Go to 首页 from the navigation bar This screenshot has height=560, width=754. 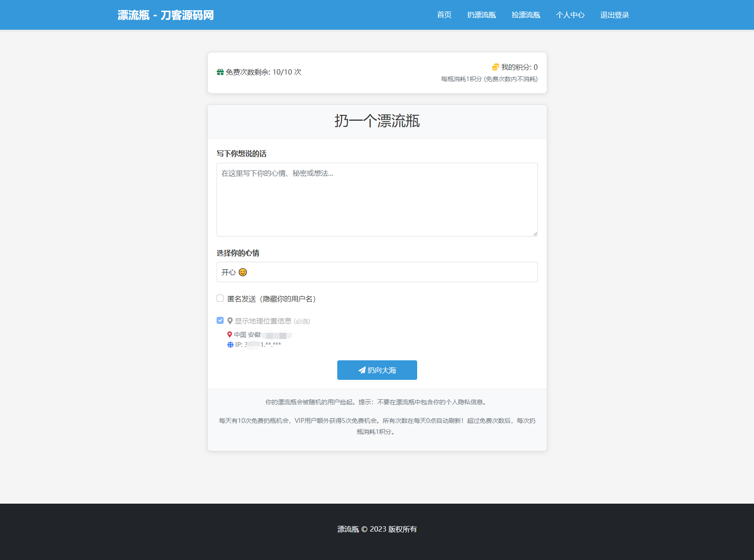point(443,15)
